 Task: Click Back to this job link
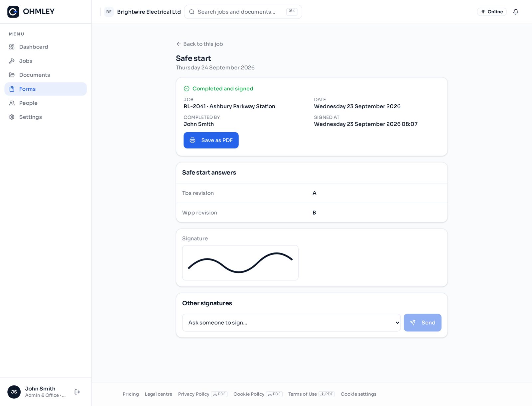pos(199,44)
